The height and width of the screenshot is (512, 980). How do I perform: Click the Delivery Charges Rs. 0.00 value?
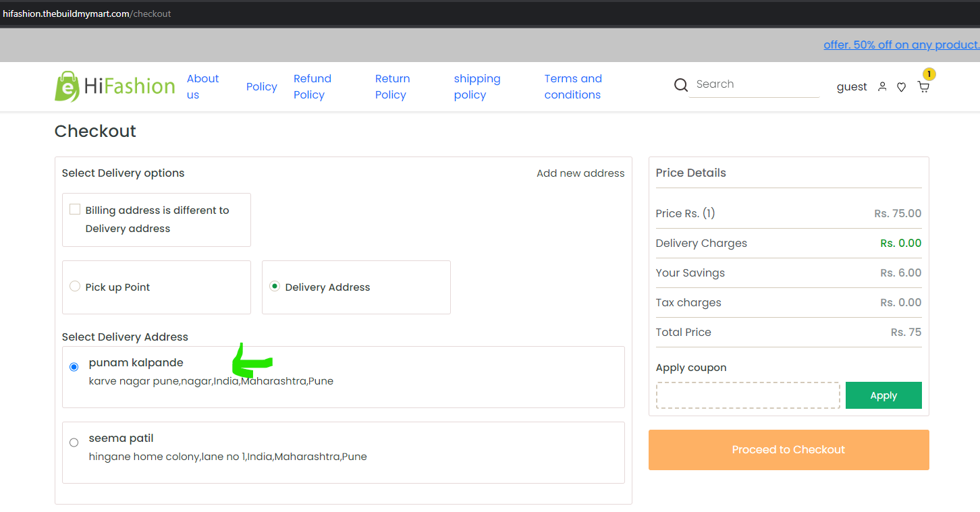tap(900, 244)
